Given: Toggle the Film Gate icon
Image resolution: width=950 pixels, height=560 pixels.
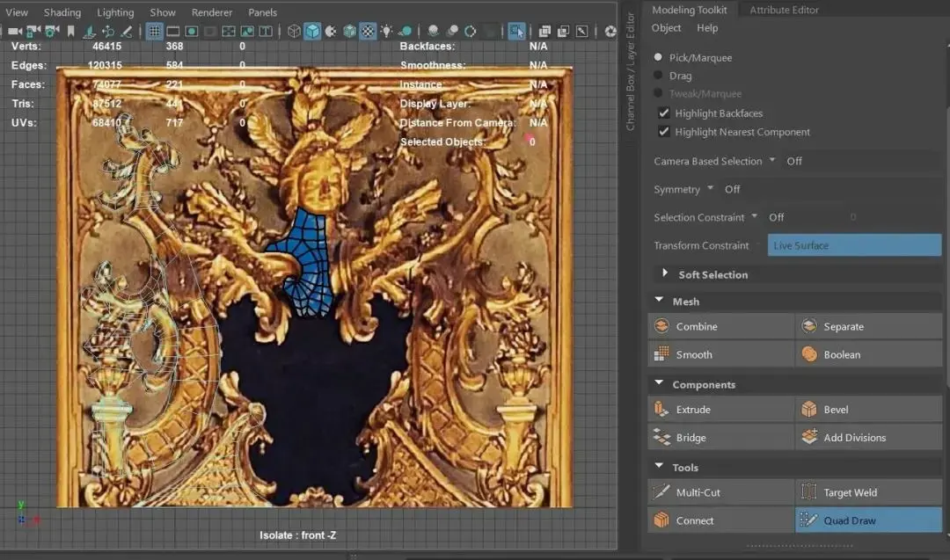Looking at the screenshot, I should (x=173, y=31).
